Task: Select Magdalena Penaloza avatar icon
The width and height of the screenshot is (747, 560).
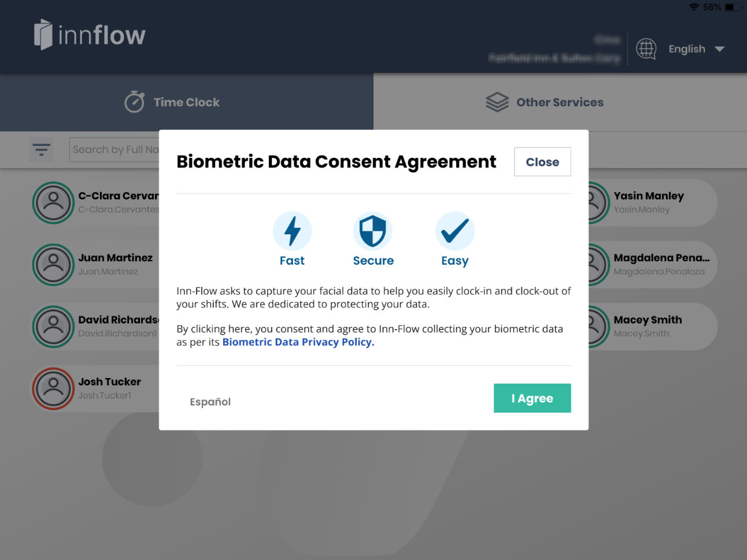Action: pyautogui.click(x=599, y=265)
